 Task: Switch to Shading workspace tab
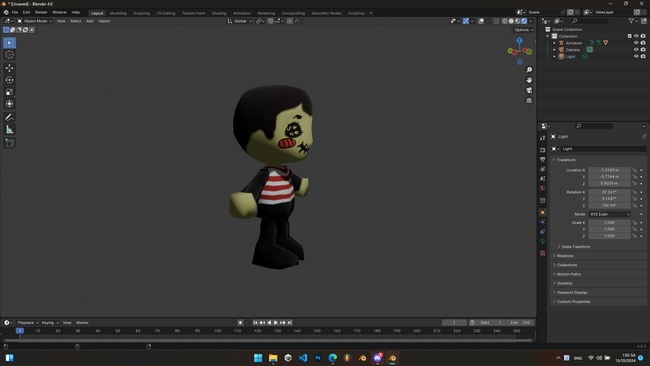click(x=219, y=13)
